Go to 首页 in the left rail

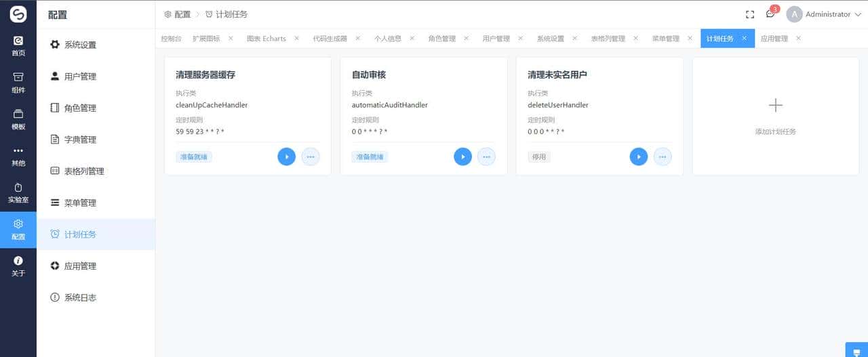(18, 45)
